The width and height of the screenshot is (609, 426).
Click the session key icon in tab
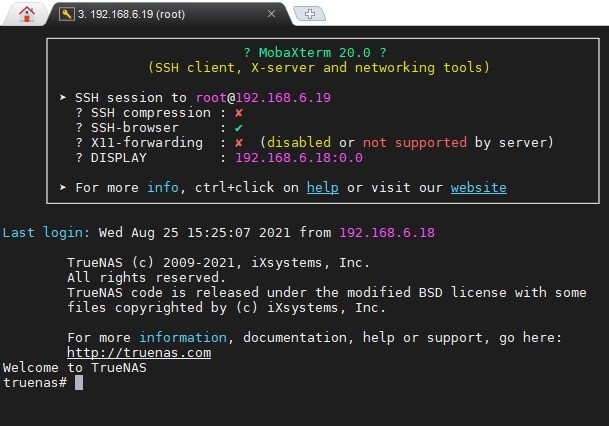(66, 14)
